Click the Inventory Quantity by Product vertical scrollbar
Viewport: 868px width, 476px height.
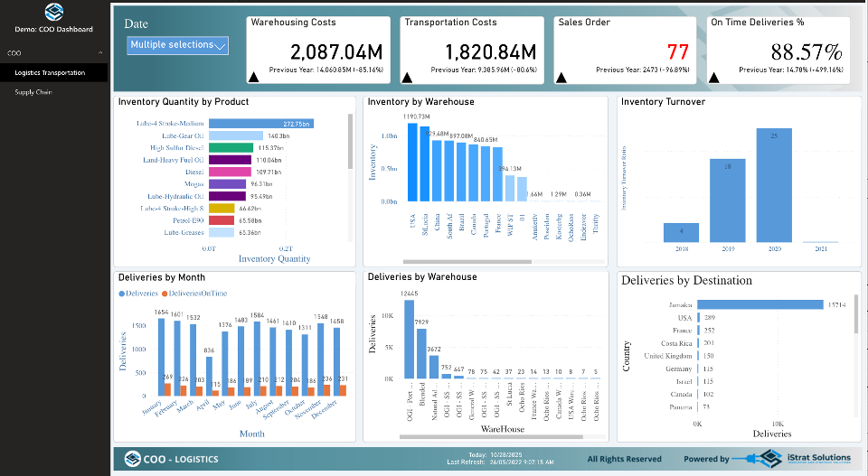point(350,142)
